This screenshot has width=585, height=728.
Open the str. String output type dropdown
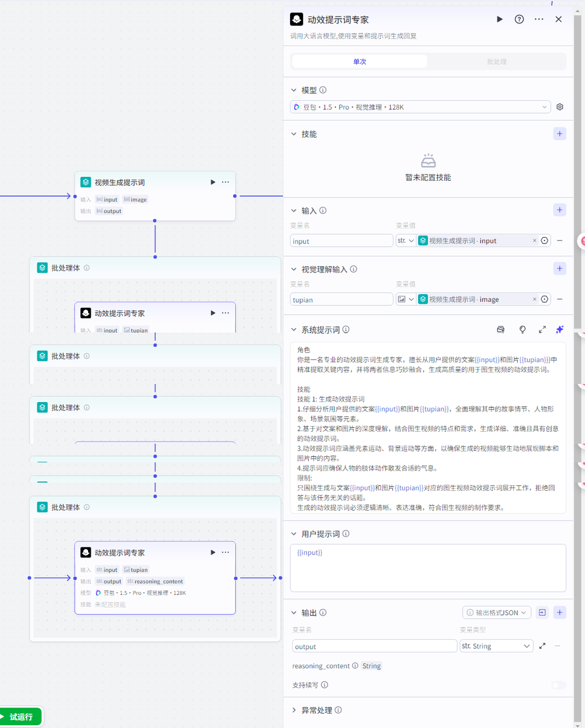click(x=496, y=646)
